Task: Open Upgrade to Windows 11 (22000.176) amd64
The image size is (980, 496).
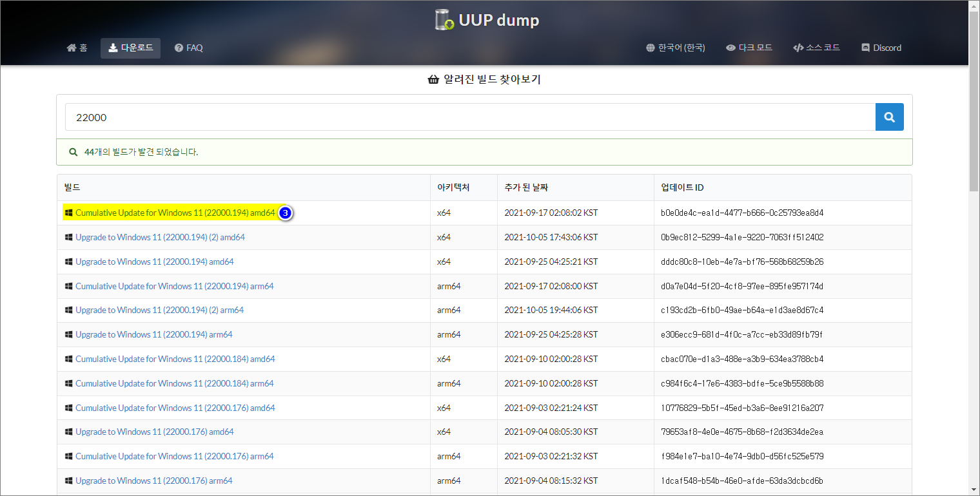Action: tap(155, 432)
